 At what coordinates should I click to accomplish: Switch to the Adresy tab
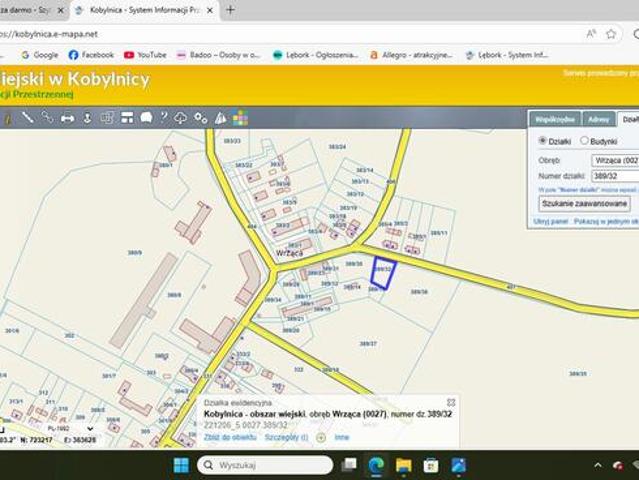pyautogui.click(x=598, y=119)
